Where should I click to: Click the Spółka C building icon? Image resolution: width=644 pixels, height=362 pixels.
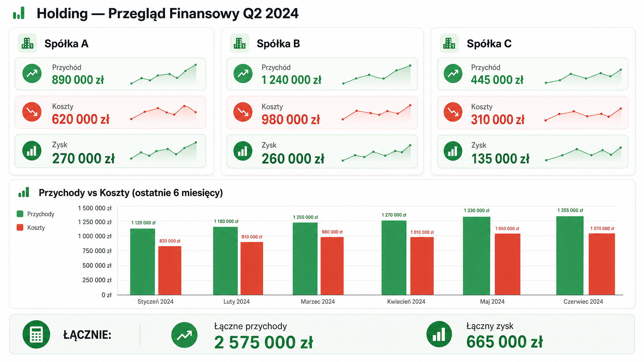click(x=449, y=43)
